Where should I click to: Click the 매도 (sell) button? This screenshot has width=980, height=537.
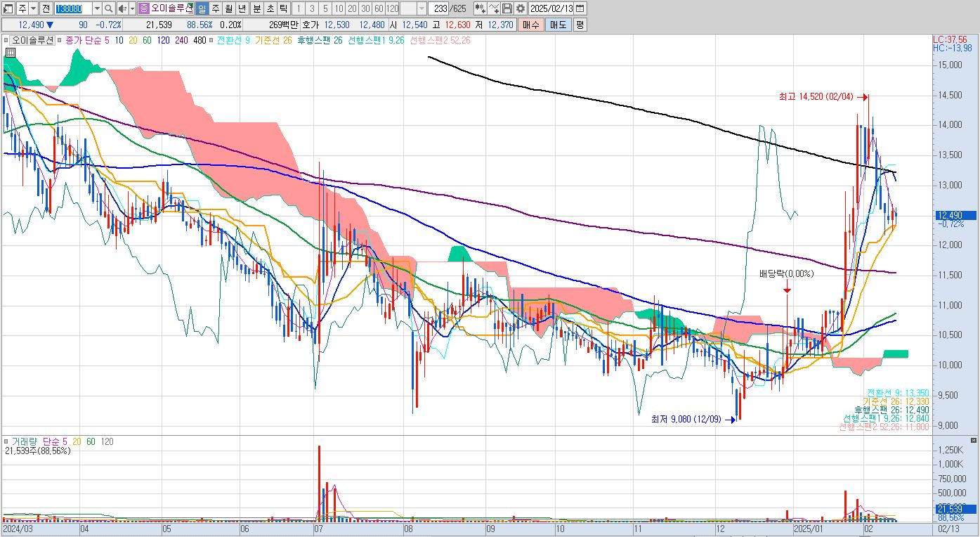point(558,25)
